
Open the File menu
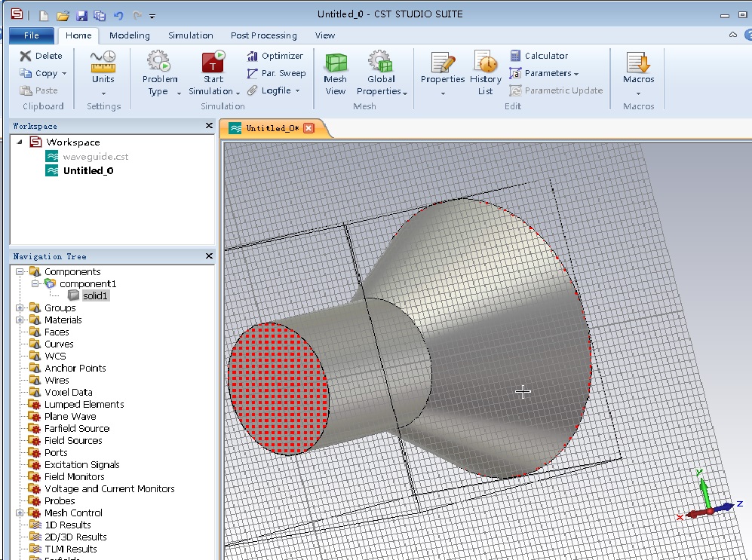32,35
